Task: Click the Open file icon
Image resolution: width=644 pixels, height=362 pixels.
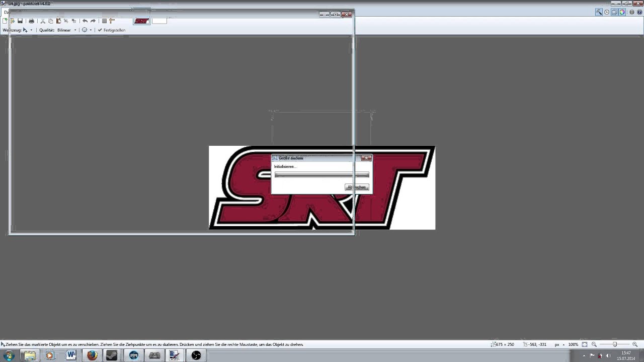Action: tap(13, 21)
